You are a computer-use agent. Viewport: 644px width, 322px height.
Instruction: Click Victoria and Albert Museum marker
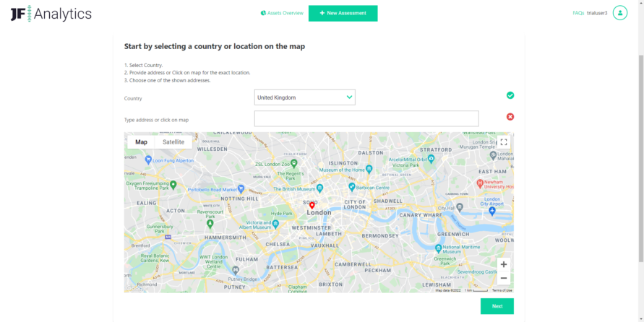click(x=275, y=224)
